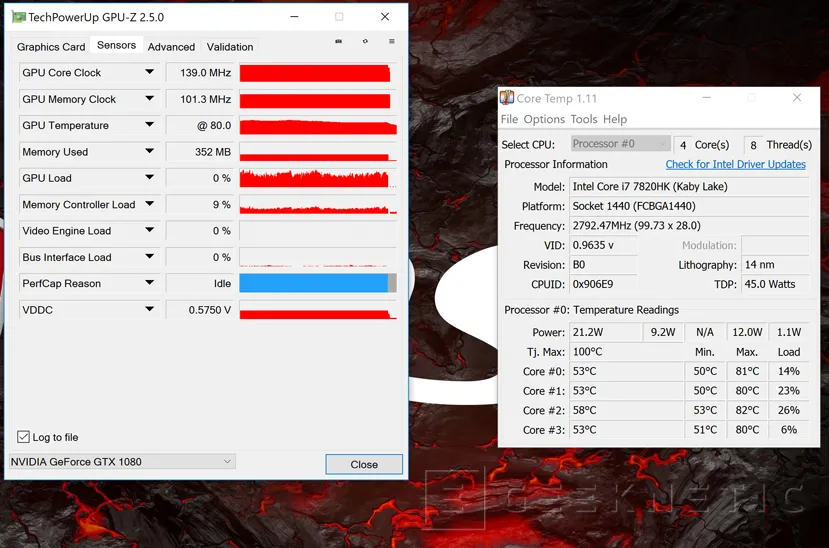Click the Socket 1440 (FCBGA1440) platform field
Viewport: 829px width, 548px height.
click(x=689, y=206)
